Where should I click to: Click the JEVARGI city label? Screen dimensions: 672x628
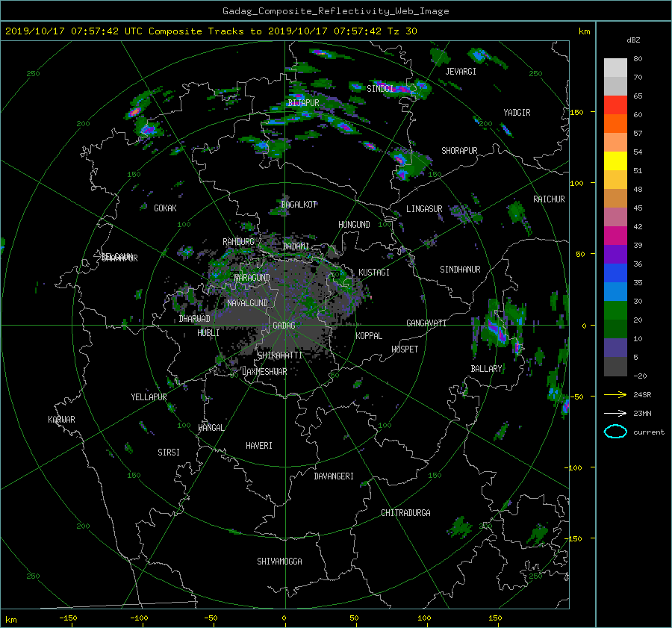coord(461,72)
